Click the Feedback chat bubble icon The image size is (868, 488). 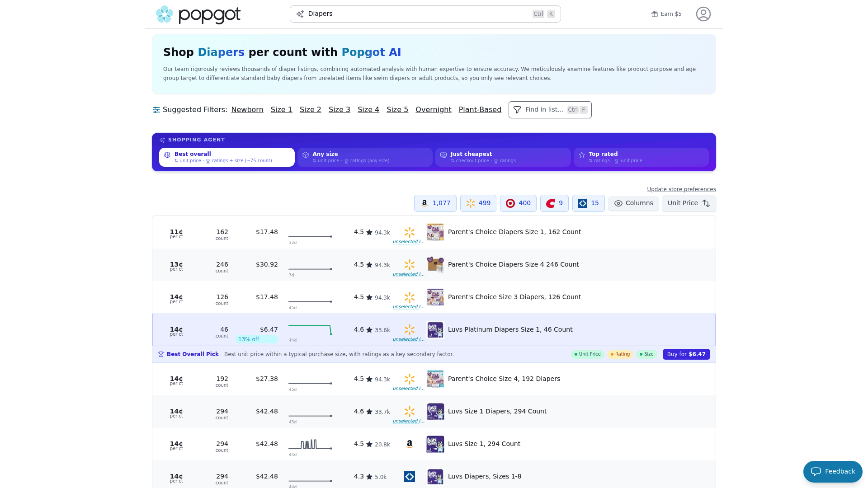click(816, 472)
